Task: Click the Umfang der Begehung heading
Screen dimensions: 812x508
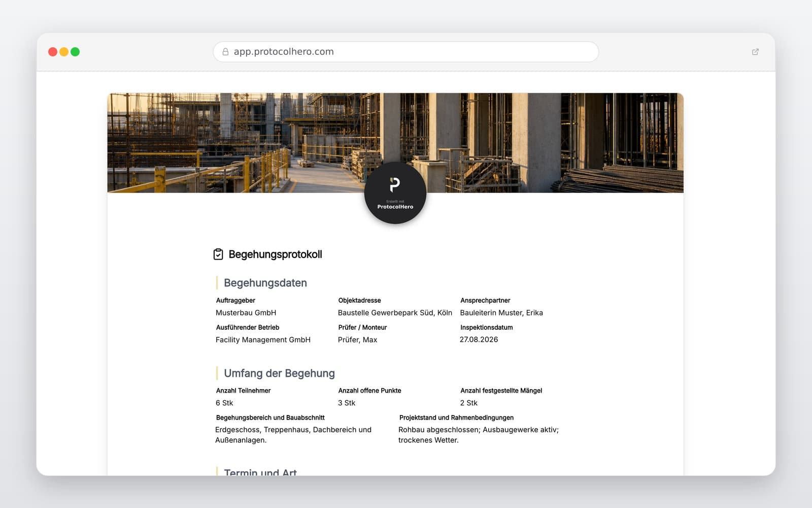Action: (x=279, y=373)
